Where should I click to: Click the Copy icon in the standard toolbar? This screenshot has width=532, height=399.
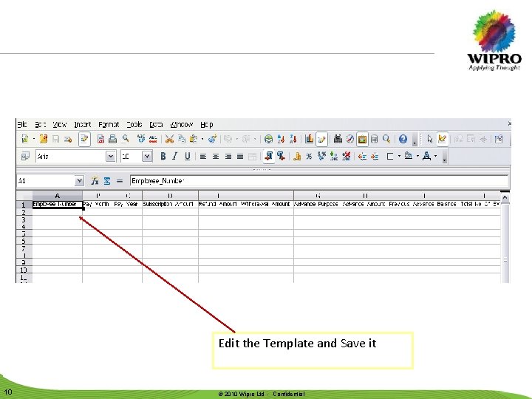[182, 139]
